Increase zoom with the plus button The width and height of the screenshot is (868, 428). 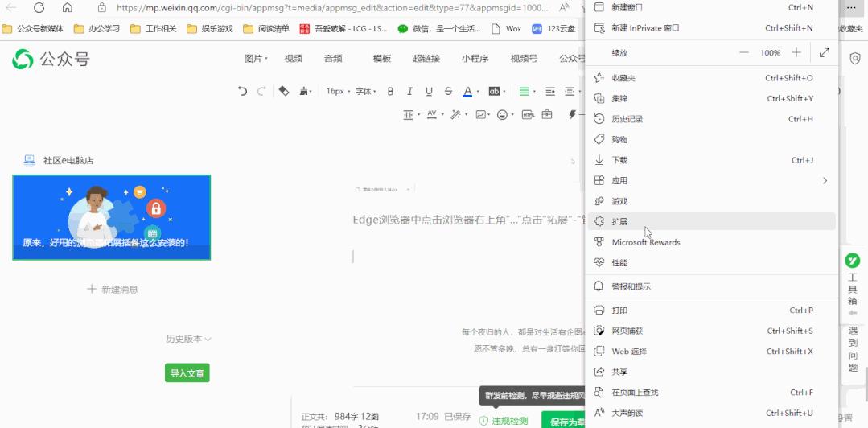[x=796, y=52]
